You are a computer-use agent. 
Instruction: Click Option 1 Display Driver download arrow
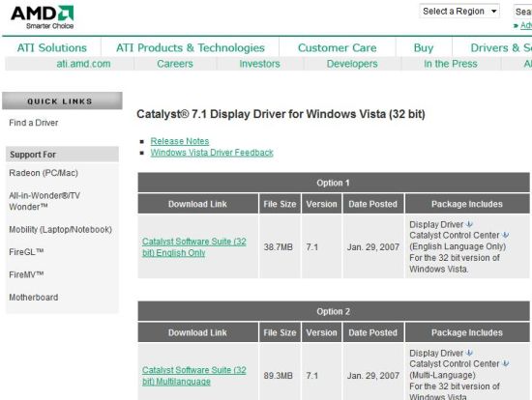469,224
